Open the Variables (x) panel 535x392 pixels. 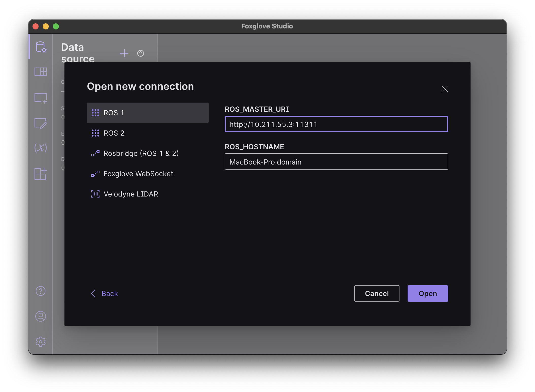(x=41, y=148)
